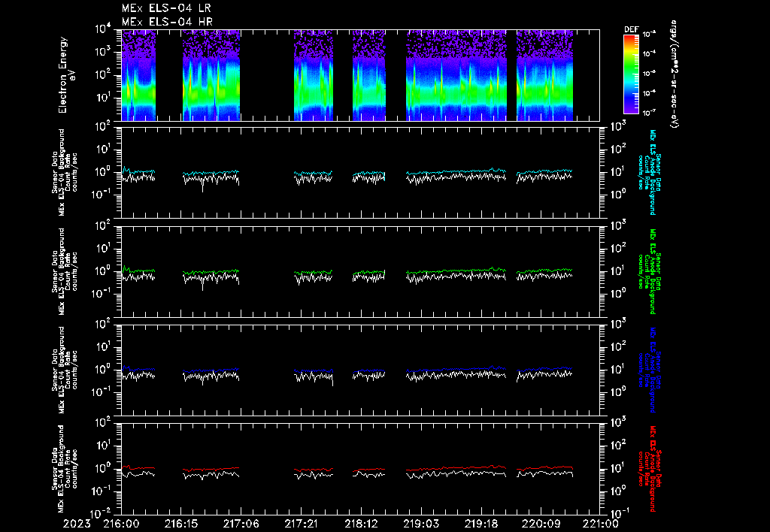Click the 10^4 tick label on the energy axis
Screen dimensions: 770x532
pos(103,29)
